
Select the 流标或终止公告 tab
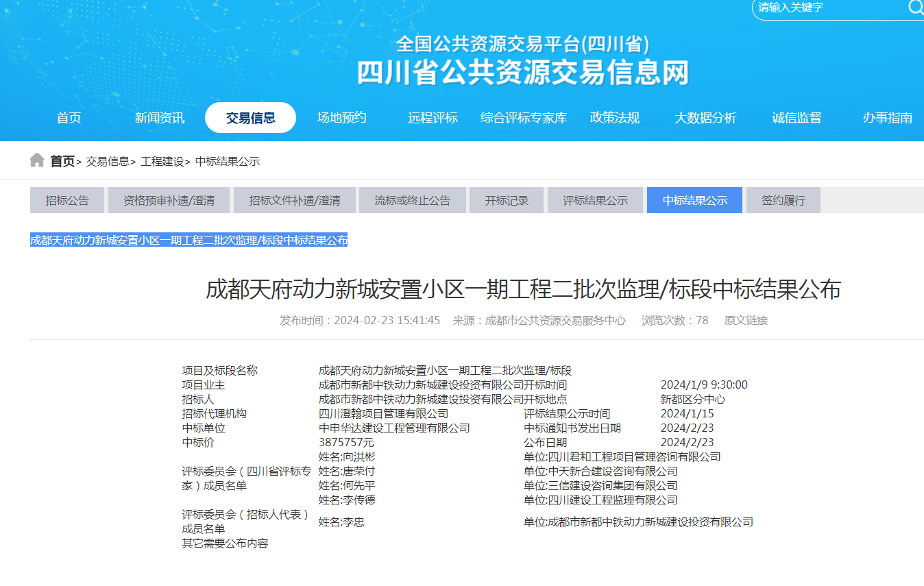[413, 201]
